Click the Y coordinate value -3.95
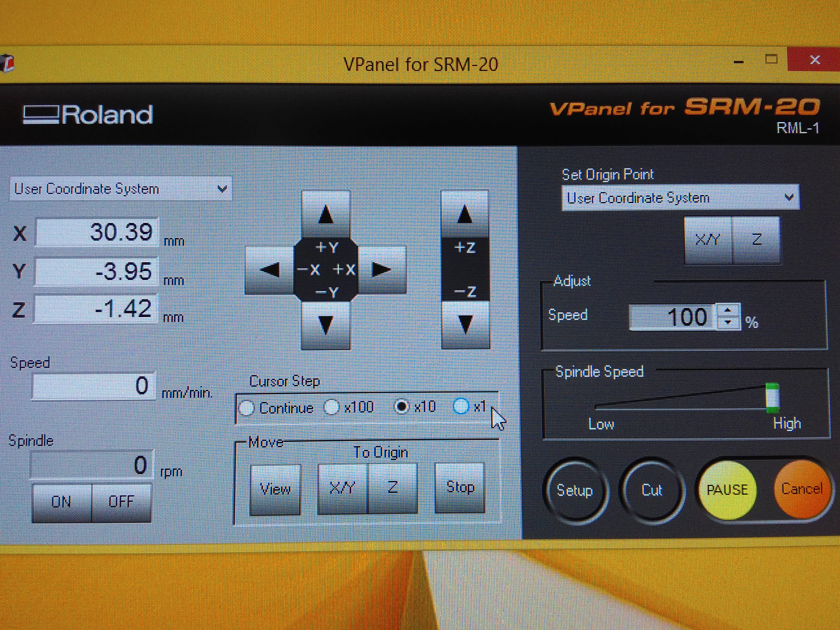The width and height of the screenshot is (840, 630). pos(97,271)
